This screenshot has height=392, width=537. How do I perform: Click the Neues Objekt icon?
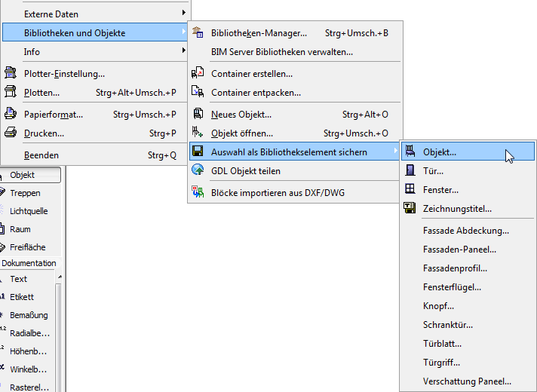click(x=198, y=114)
